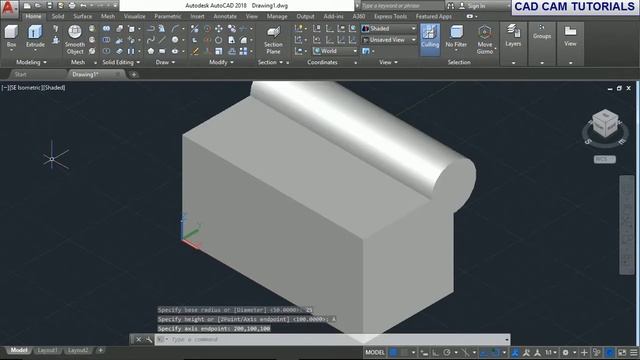The image size is (640, 360).
Task: Expand the Modify panel
Action: click(x=221, y=62)
